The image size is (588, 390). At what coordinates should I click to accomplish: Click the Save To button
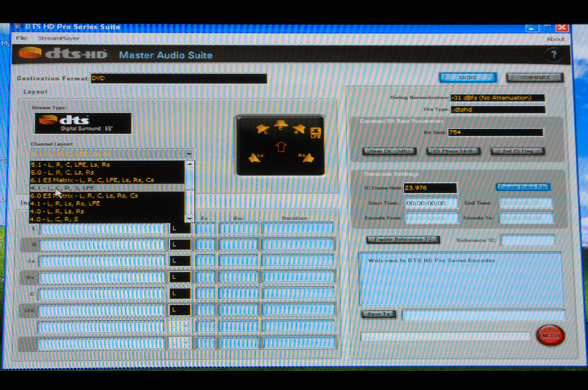point(379,314)
